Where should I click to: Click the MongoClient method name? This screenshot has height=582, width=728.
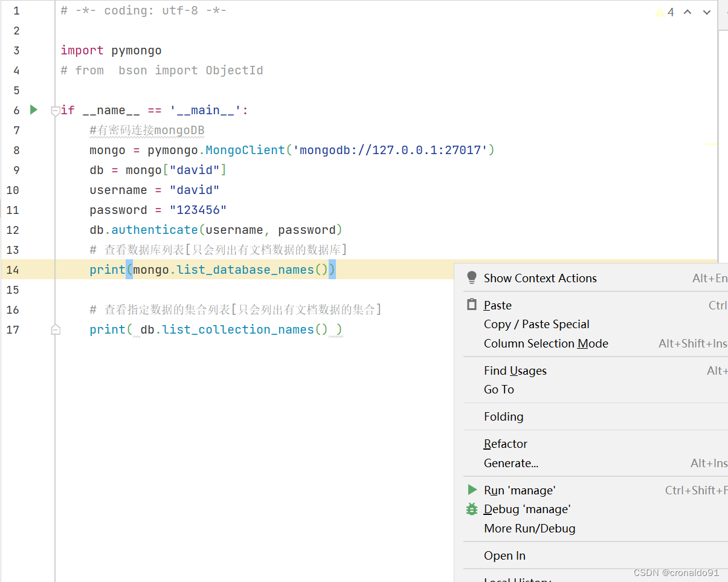pyautogui.click(x=245, y=150)
